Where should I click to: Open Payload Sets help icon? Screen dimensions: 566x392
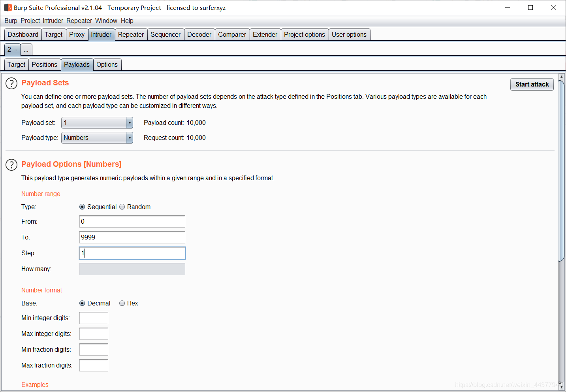click(x=11, y=83)
